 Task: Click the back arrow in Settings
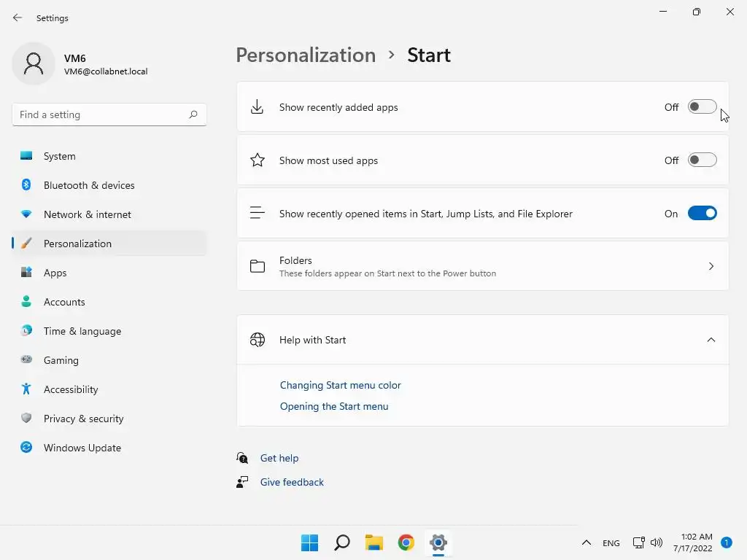[x=18, y=17]
